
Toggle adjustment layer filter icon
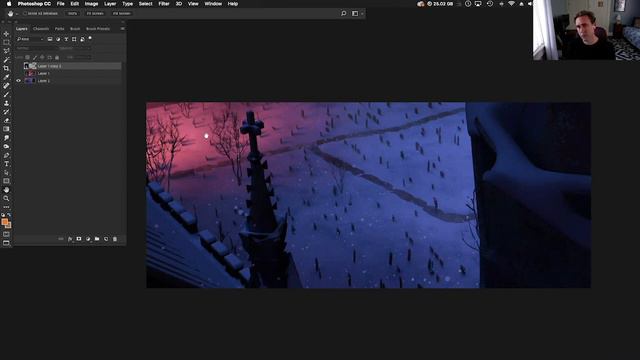(x=58, y=39)
